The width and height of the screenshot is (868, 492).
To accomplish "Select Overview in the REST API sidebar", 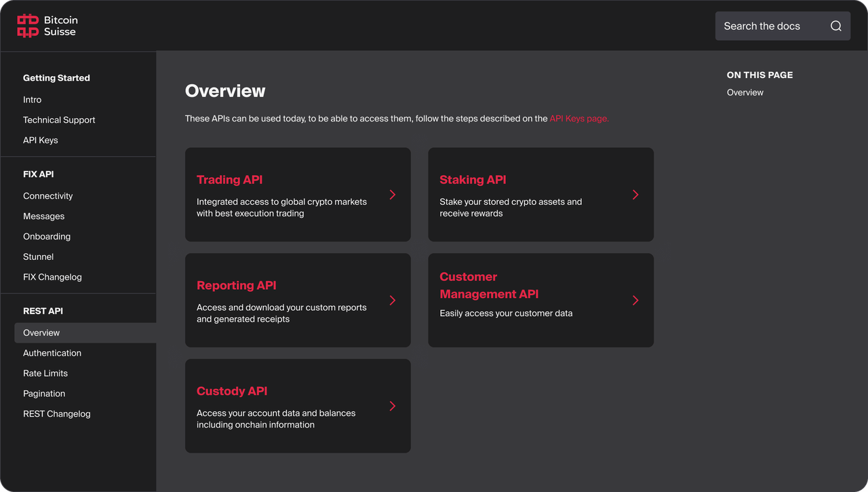I will (41, 333).
